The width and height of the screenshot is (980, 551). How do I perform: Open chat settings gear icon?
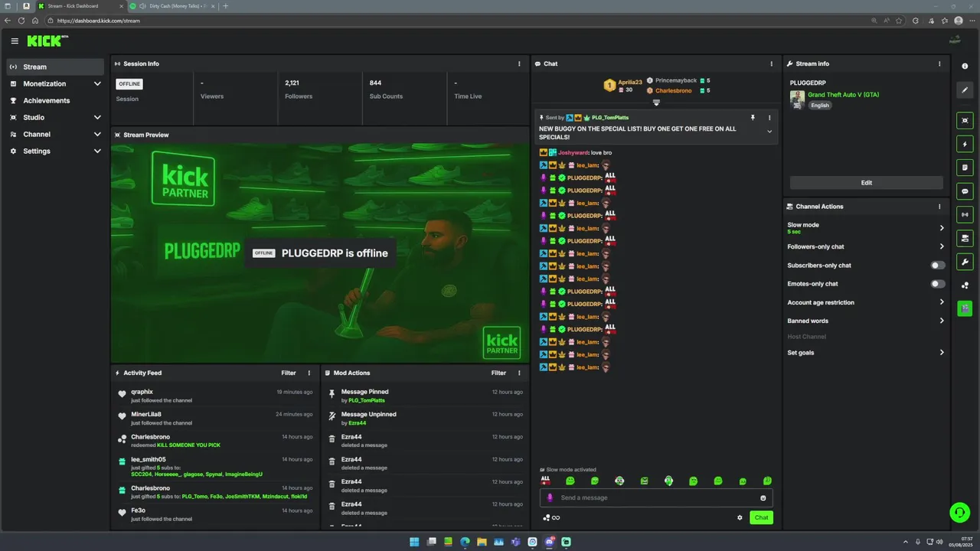pos(740,517)
